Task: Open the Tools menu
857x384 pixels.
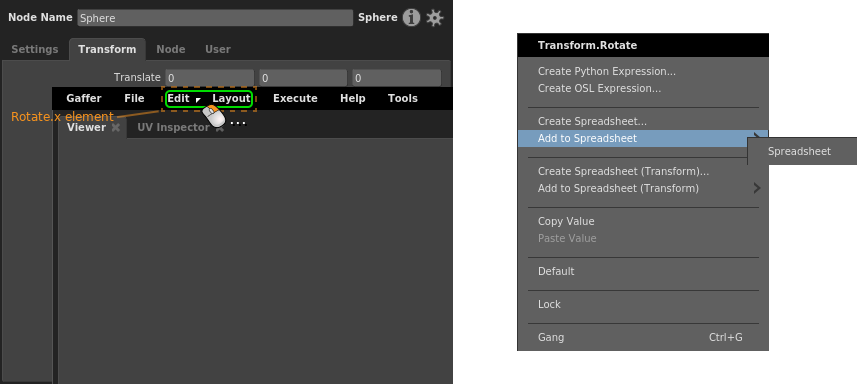Action: pyautogui.click(x=403, y=98)
